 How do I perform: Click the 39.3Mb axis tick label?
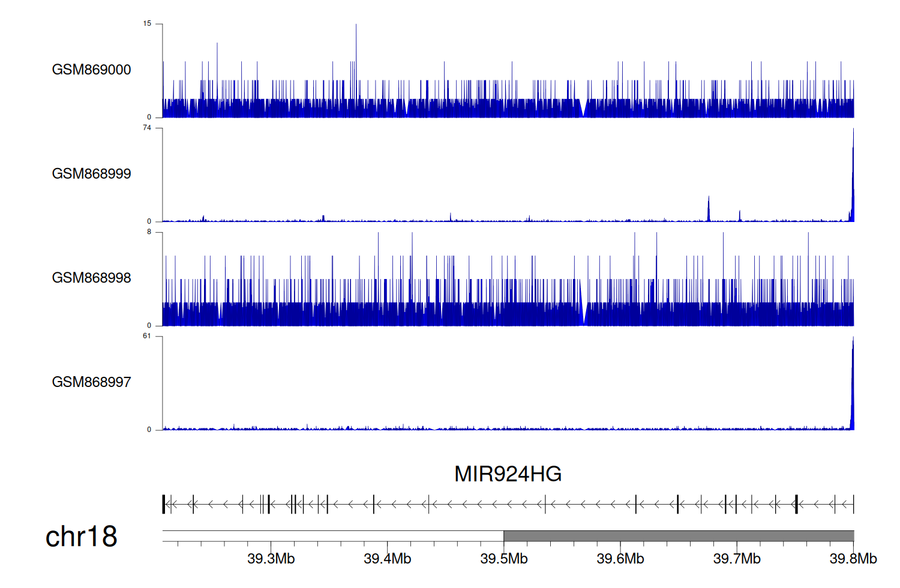[271, 559]
